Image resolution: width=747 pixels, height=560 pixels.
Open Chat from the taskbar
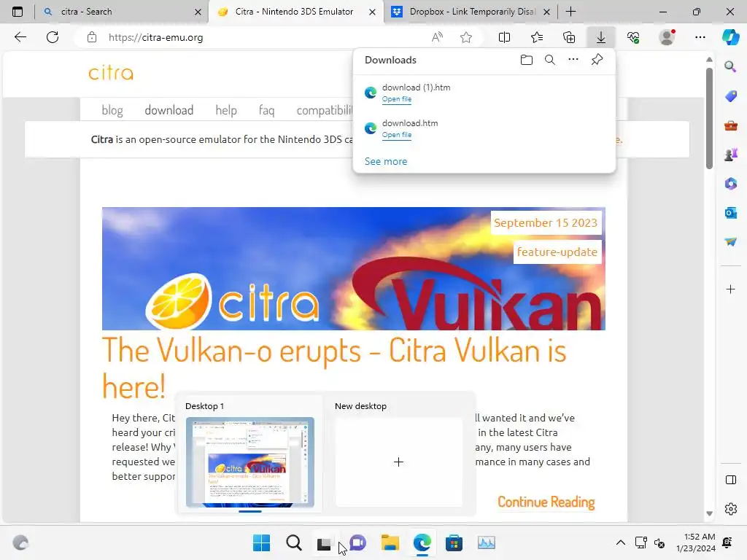point(357,542)
